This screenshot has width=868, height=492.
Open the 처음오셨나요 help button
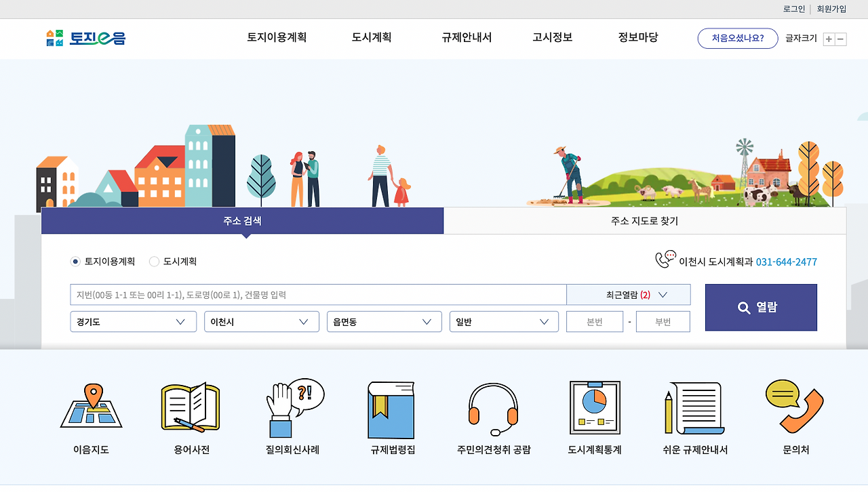(x=737, y=39)
